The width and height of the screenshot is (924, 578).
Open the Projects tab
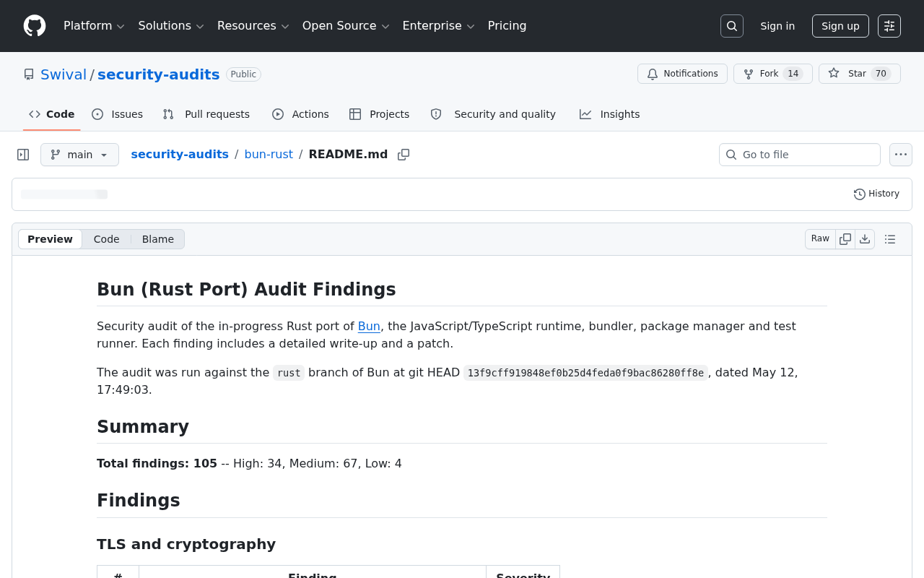380,114
